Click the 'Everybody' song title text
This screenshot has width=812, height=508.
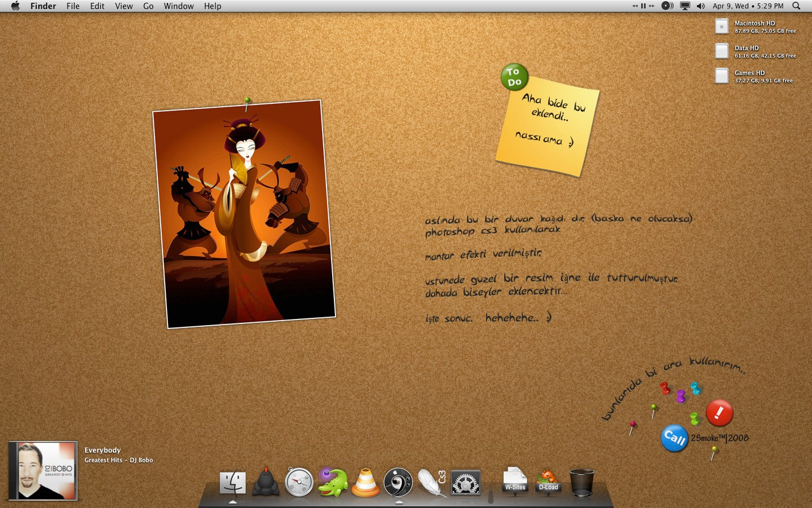tap(103, 450)
